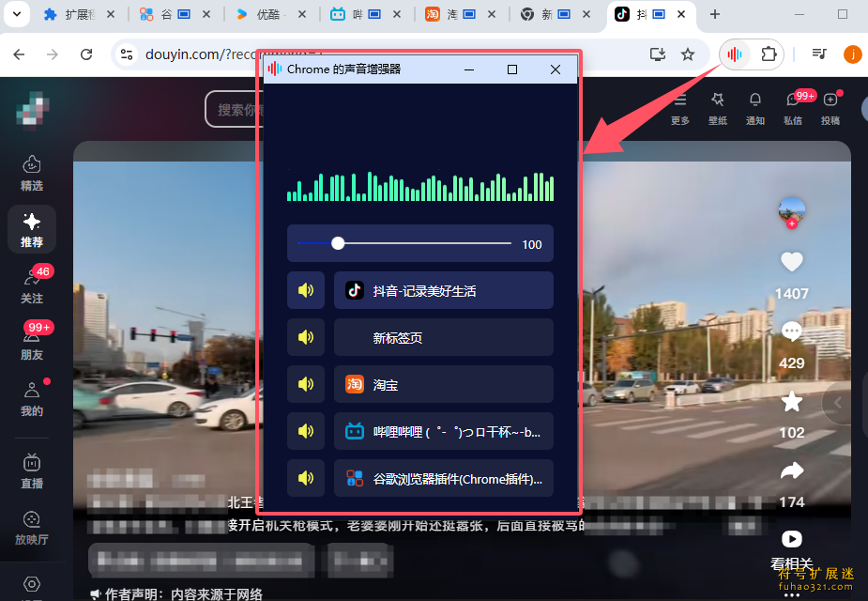Open 更多 menu in Douyin header
Screen dimensions: 868x601
[679, 109]
